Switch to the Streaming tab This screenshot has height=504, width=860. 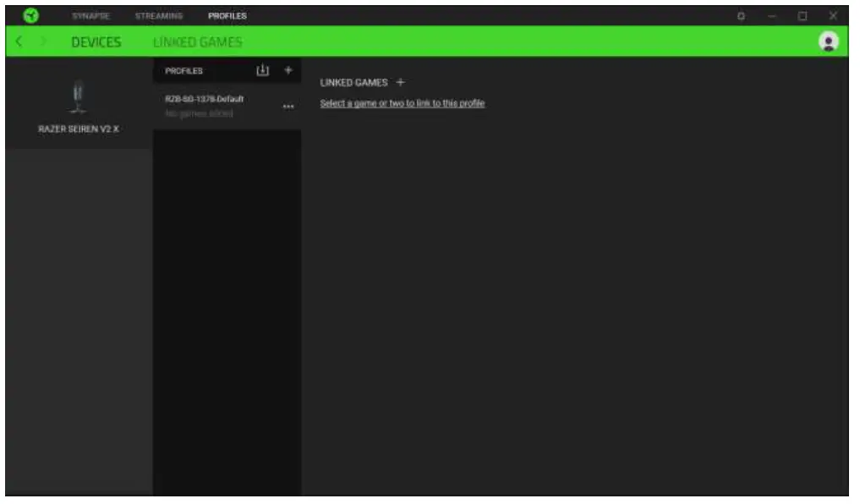click(157, 14)
